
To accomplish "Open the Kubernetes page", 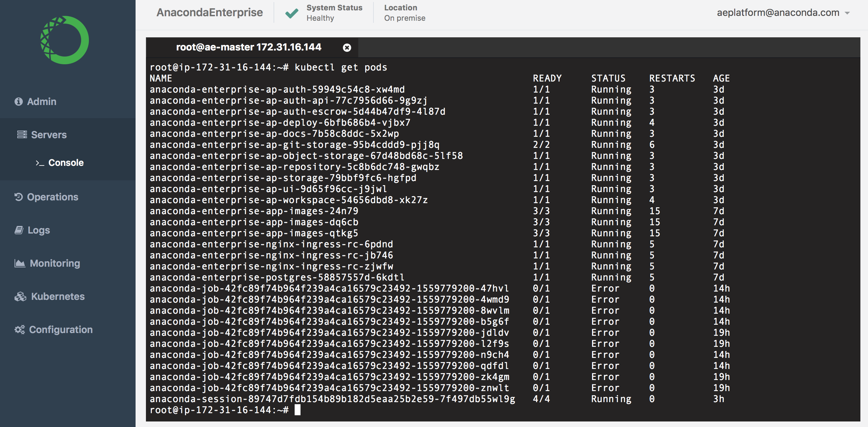I will [58, 296].
